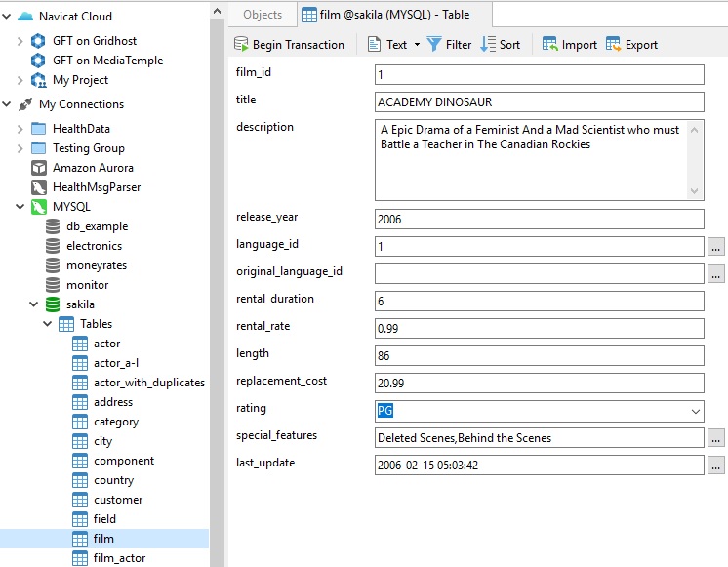
Task: Click into the rental_rate field
Action: coord(539,328)
